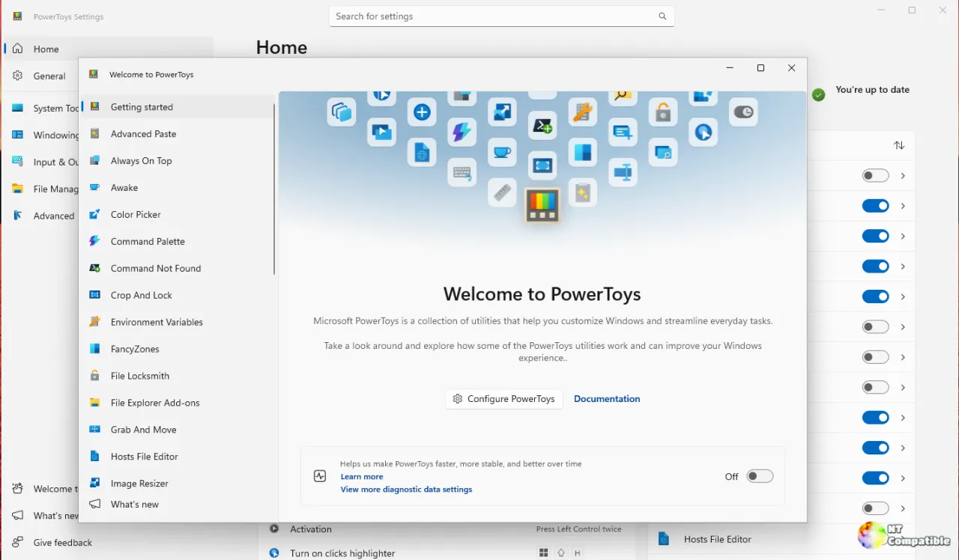Screen dimensions: 959x560
Task: Click the Hosts File Editor label in Settings window
Action: [718, 539]
